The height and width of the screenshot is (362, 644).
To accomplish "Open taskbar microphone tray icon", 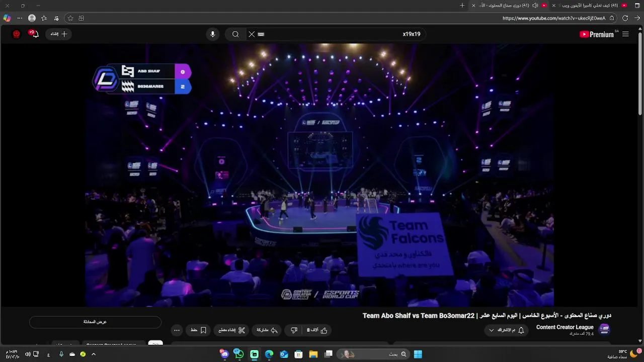I will click(x=61, y=354).
